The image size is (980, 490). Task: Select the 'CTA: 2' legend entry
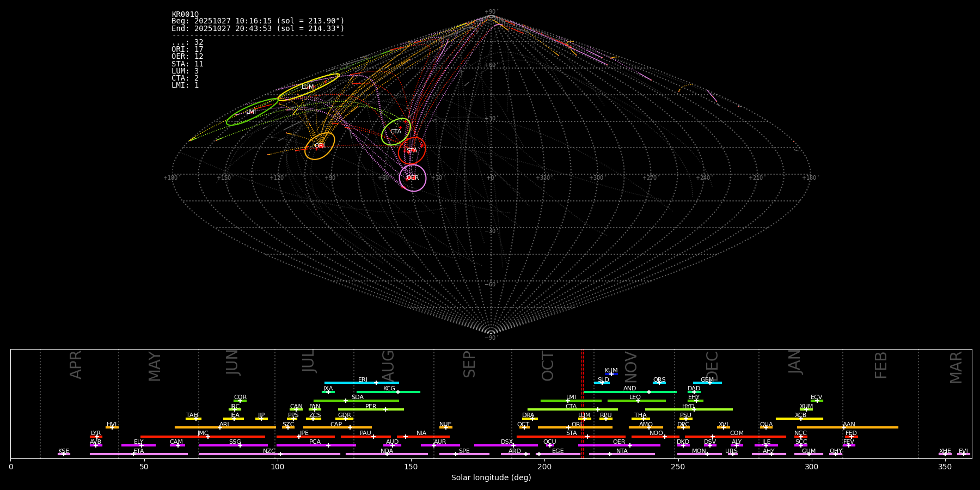tap(185, 78)
